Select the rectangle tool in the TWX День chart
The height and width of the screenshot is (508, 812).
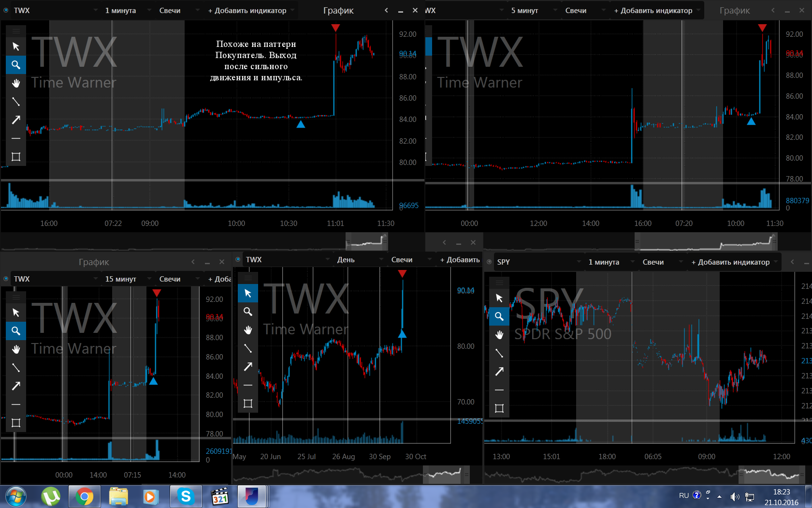(x=248, y=403)
